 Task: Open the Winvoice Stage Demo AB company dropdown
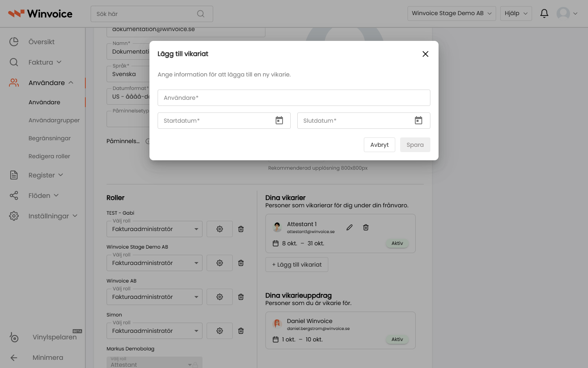pyautogui.click(x=452, y=13)
